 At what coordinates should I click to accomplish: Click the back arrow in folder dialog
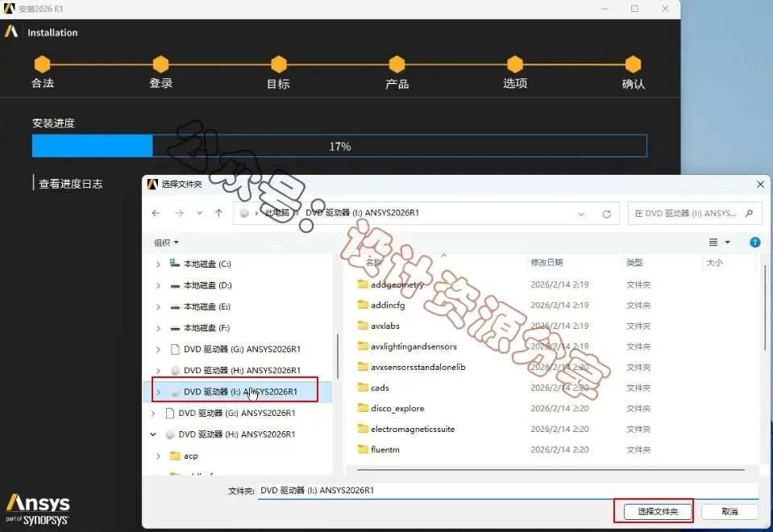(156, 213)
